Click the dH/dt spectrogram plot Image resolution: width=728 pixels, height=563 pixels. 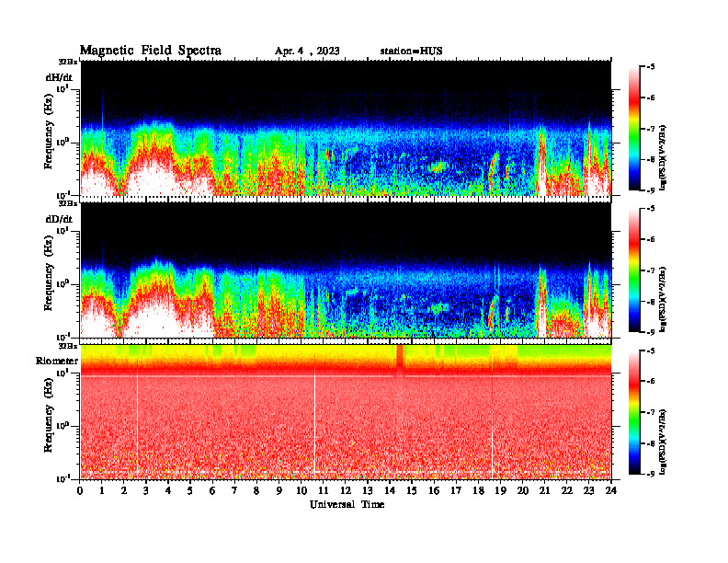[x=346, y=128]
